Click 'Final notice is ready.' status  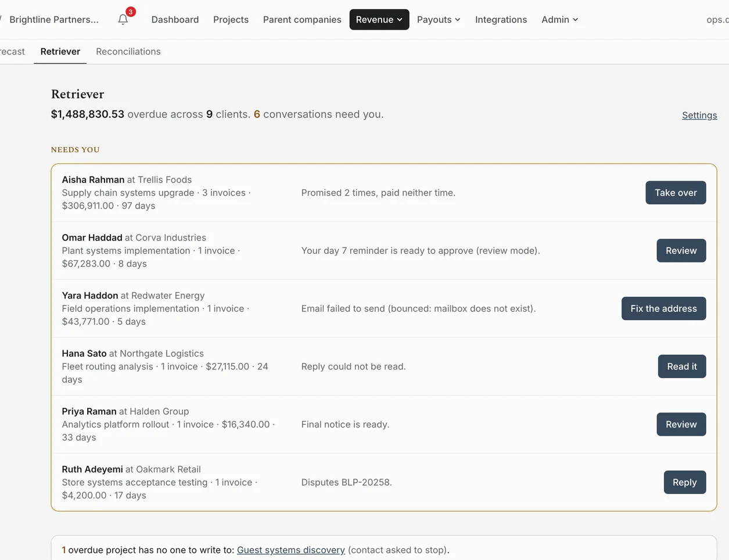345,424
